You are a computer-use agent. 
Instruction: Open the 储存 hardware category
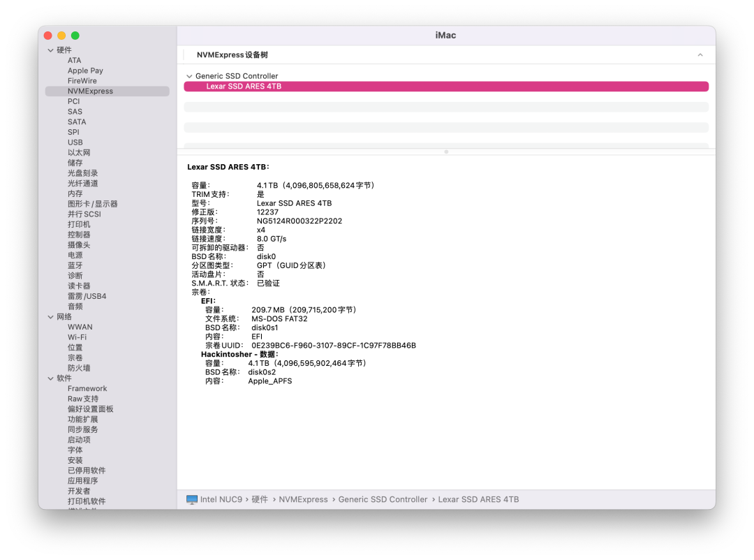[x=75, y=163]
